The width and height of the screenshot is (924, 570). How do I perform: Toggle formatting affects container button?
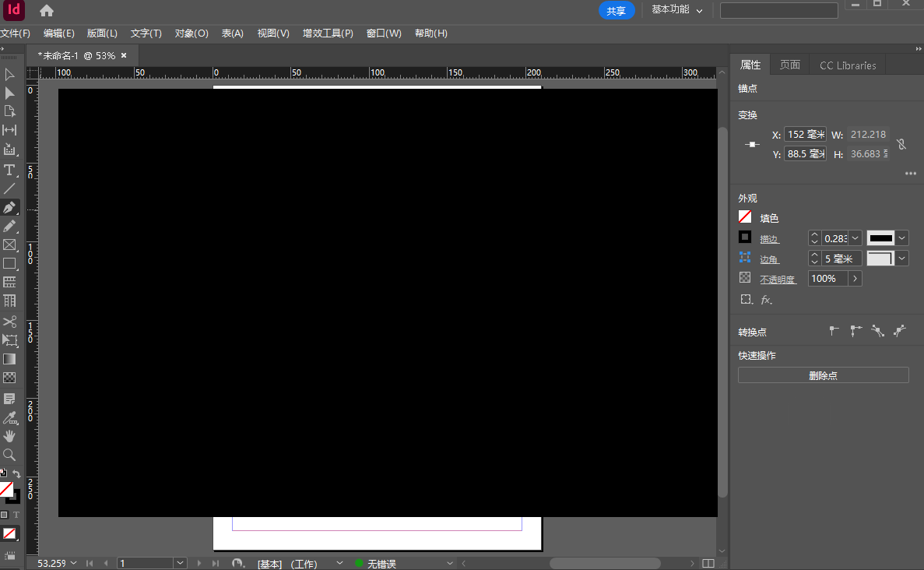4,515
